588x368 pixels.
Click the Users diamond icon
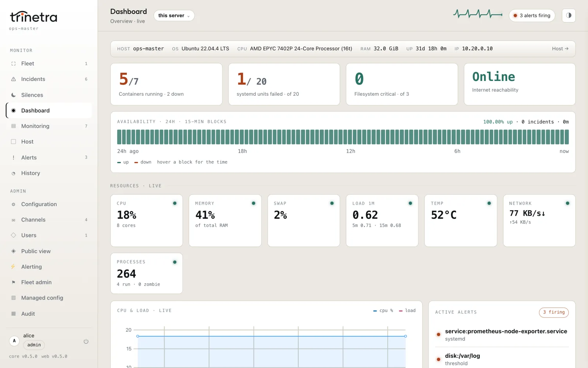click(x=14, y=235)
